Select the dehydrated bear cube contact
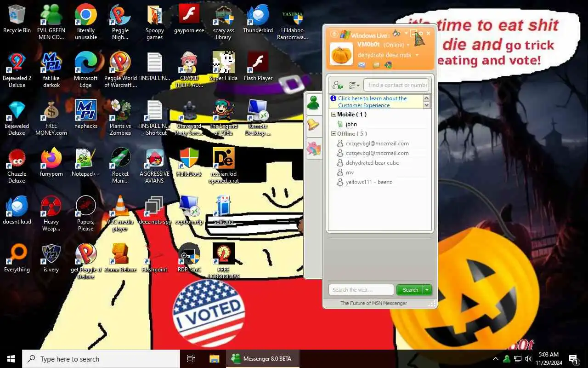 [372, 163]
